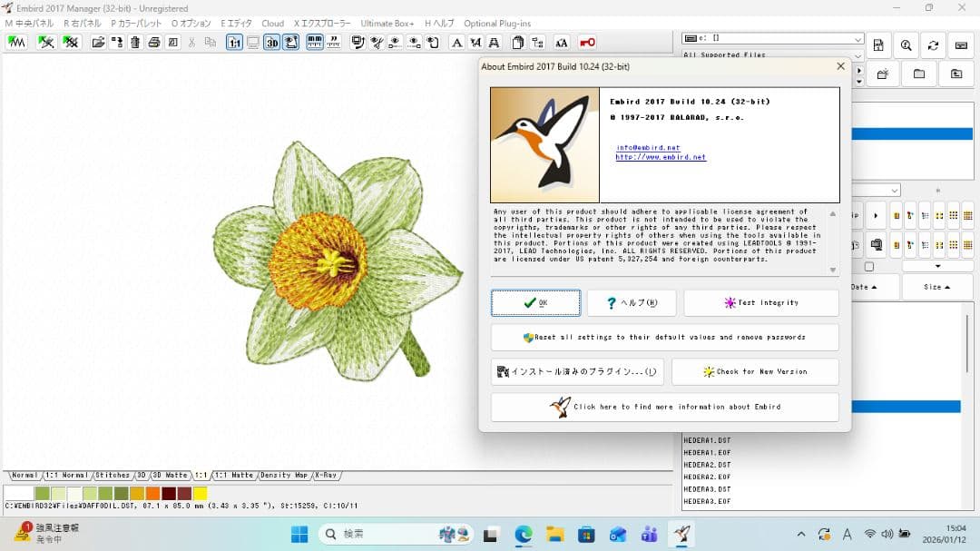
Task: Select HEDERA2.DST in the file list
Action: [x=707, y=465]
